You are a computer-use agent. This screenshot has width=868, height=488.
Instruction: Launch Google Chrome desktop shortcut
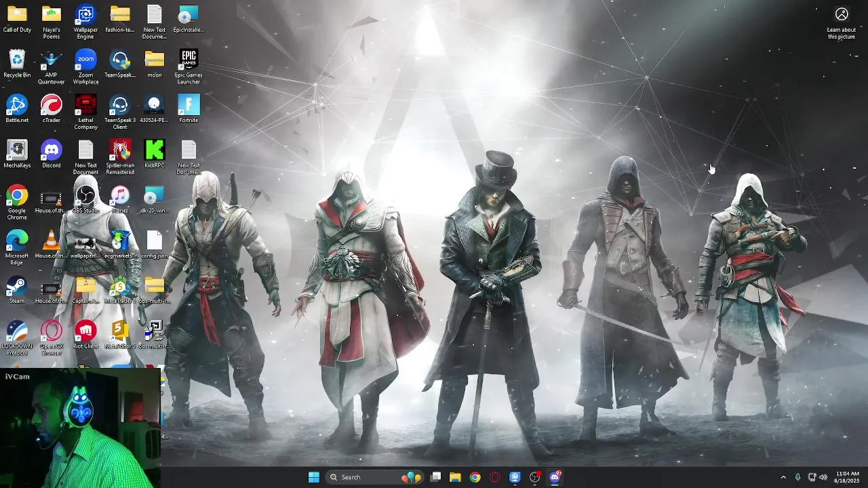[17, 203]
